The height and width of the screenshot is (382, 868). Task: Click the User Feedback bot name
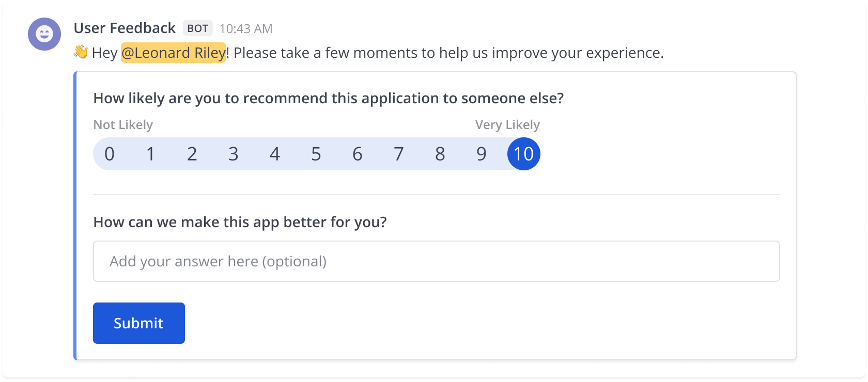click(124, 28)
